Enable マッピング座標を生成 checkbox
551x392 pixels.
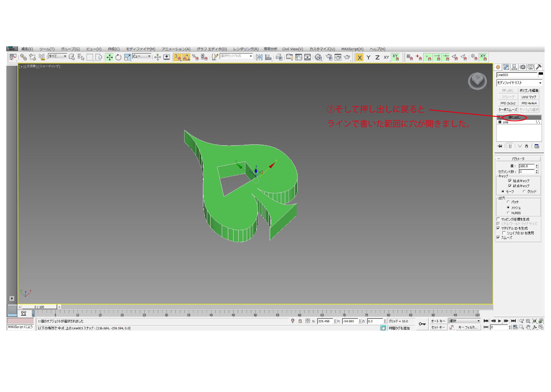tap(498, 219)
